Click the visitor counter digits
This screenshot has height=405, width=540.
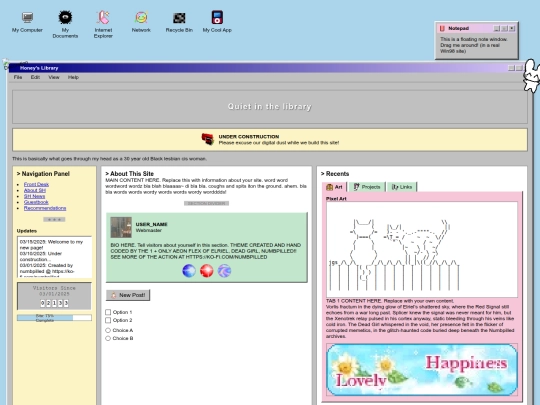pyautogui.click(x=54, y=303)
